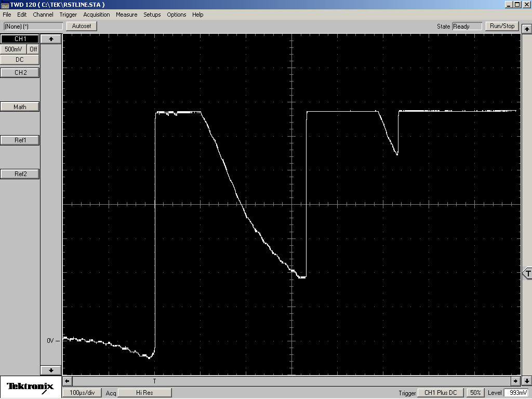Change the 500mV vertical scale setting
532x399 pixels.
pos(13,49)
